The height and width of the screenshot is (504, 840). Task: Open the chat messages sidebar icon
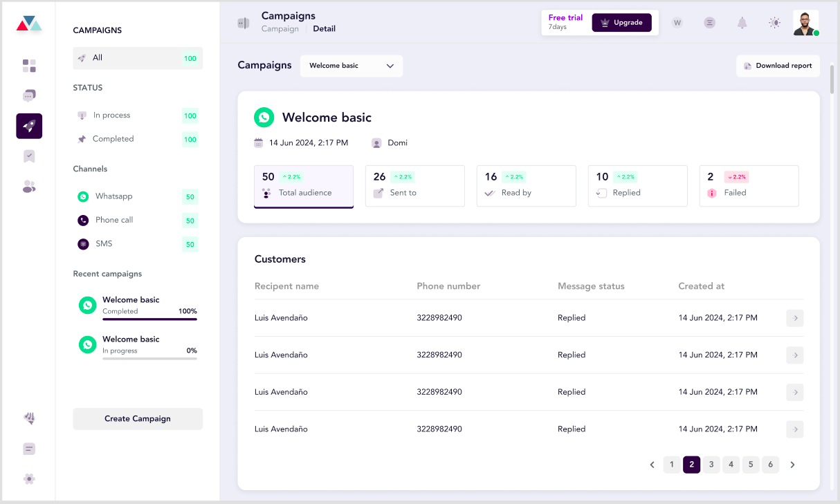click(29, 95)
